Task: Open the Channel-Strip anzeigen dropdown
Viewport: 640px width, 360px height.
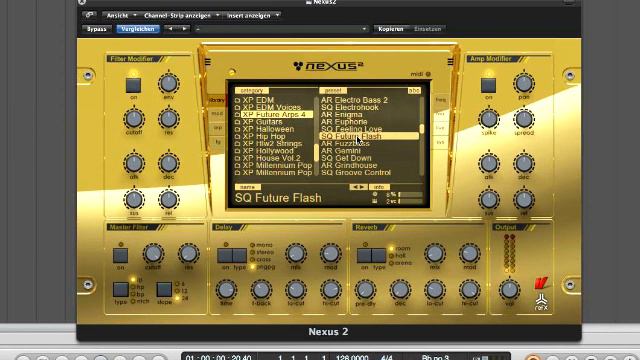Action: pyautogui.click(x=181, y=16)
